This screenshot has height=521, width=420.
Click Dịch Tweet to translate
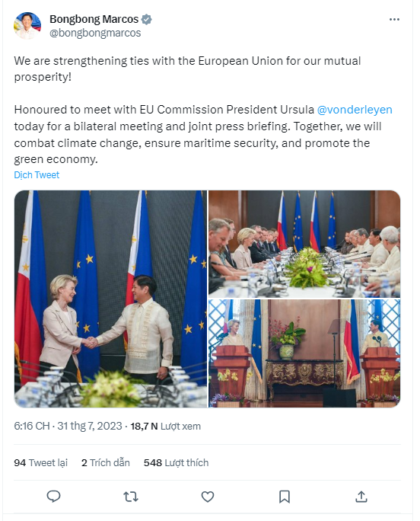tap(37, 174)
